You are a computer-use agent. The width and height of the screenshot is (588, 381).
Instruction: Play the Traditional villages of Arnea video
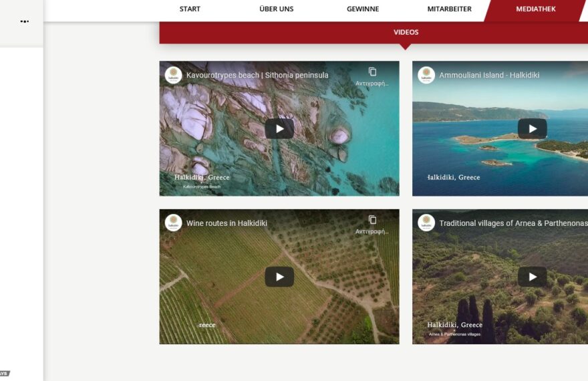tap(532, 277)
